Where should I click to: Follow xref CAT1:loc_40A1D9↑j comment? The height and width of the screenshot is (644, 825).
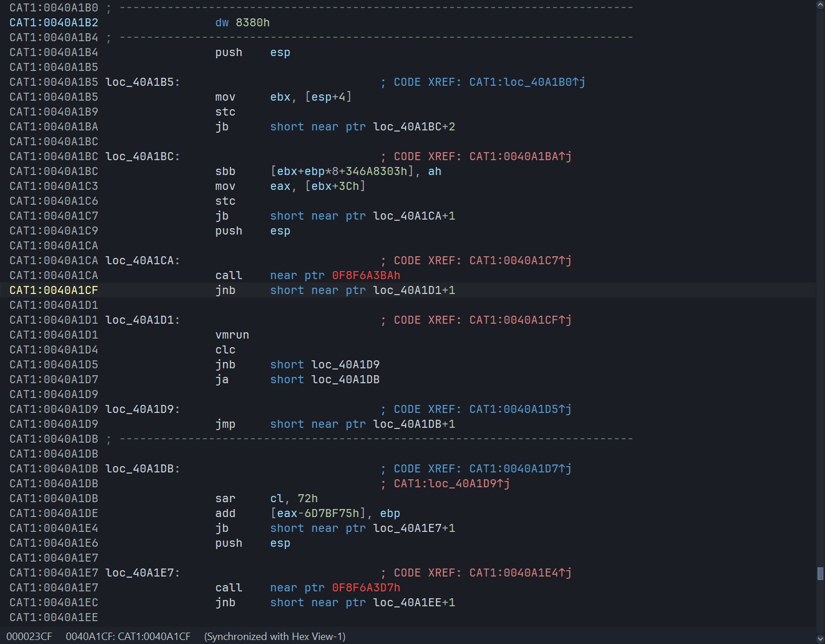451,484
